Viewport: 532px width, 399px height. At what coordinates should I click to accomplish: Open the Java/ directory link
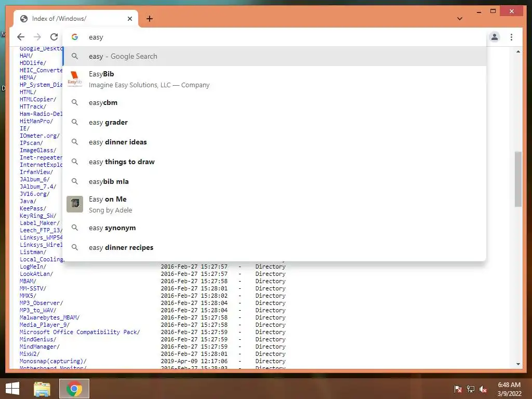[x=28, y=201]
